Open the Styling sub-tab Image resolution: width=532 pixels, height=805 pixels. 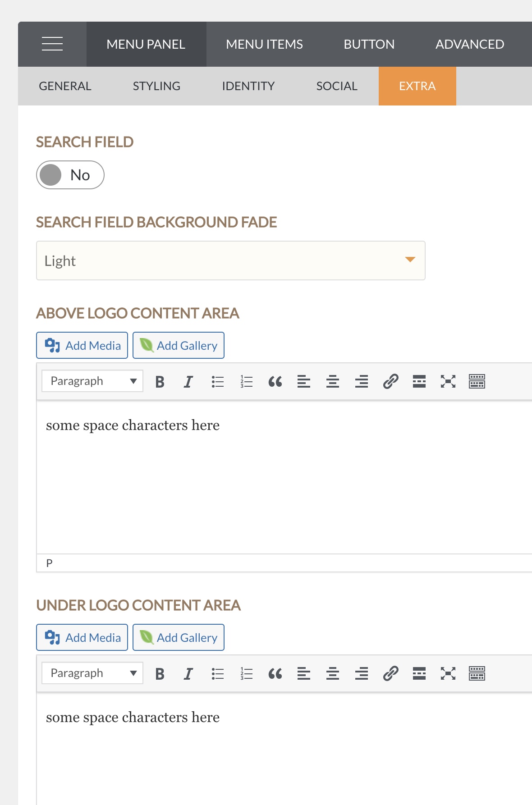(x=156, y=86)
